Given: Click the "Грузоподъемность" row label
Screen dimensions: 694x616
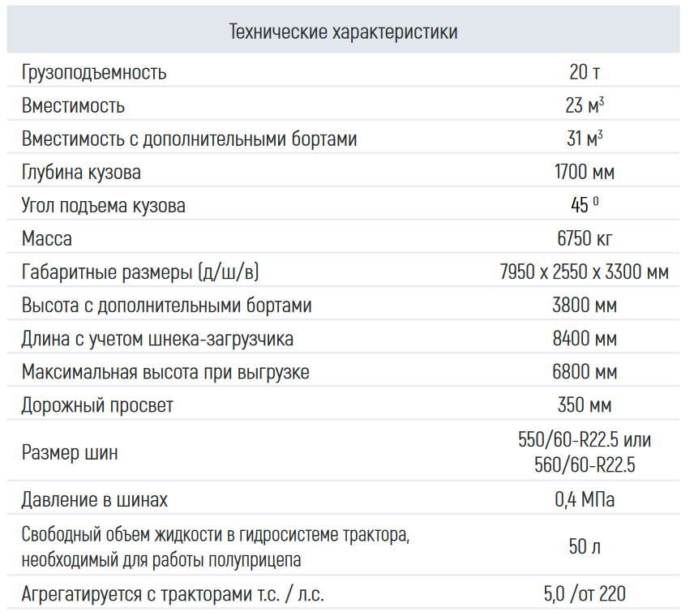Looking at the screenshot, I should click(94, 72).
